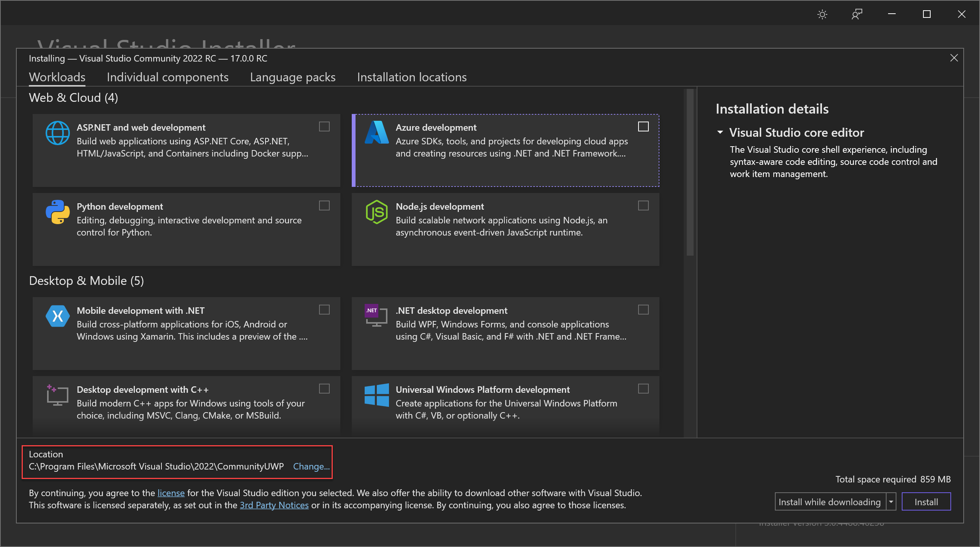The width and height of the screenshot is (980, 547).
Task: Open the install options dropdown arrow
Action: (891, 501)
